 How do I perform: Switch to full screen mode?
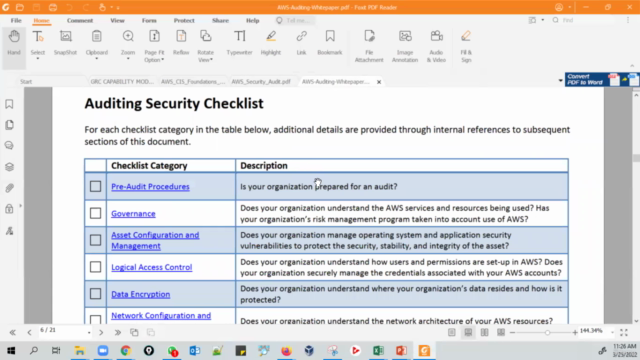pos(624,333)
